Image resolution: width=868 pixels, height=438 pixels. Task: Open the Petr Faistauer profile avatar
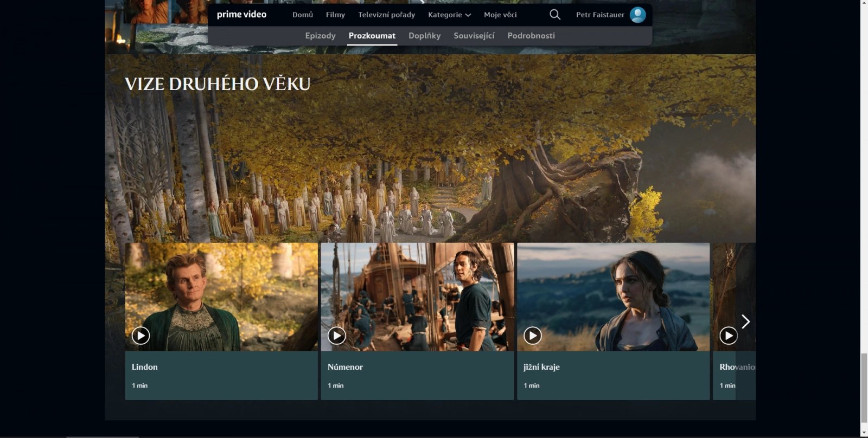tap(638, 15)
